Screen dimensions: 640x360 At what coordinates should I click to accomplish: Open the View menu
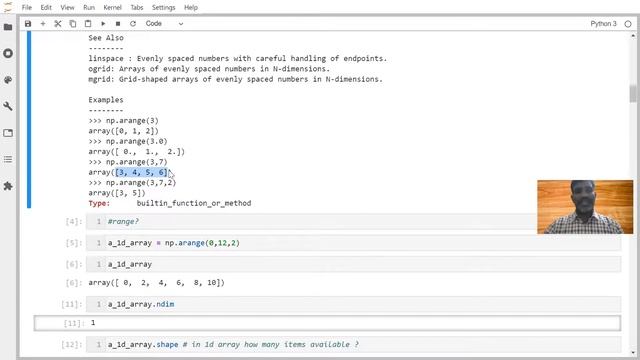[67, 7]
